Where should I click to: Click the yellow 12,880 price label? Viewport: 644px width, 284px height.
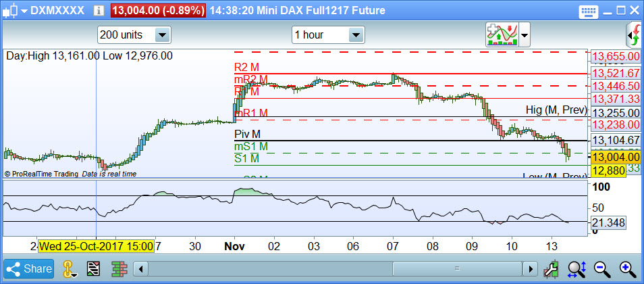click(x=608, y=170)
